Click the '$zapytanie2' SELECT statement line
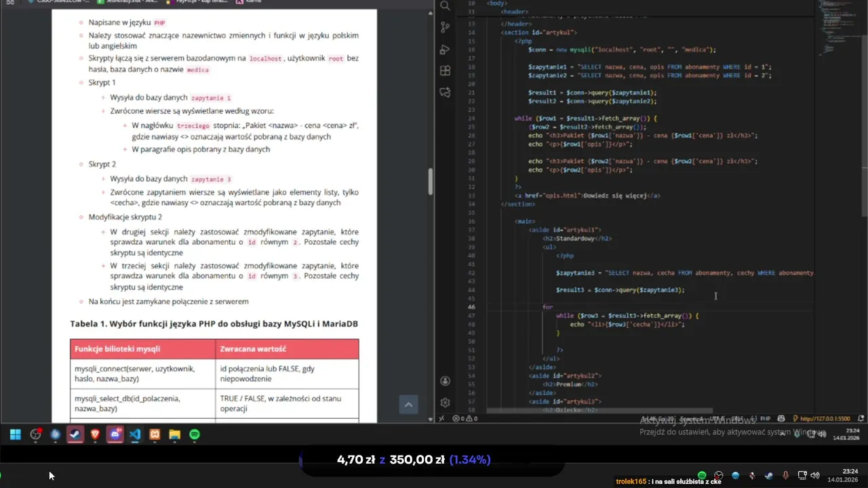868x488 pixels. coord(650,75)
